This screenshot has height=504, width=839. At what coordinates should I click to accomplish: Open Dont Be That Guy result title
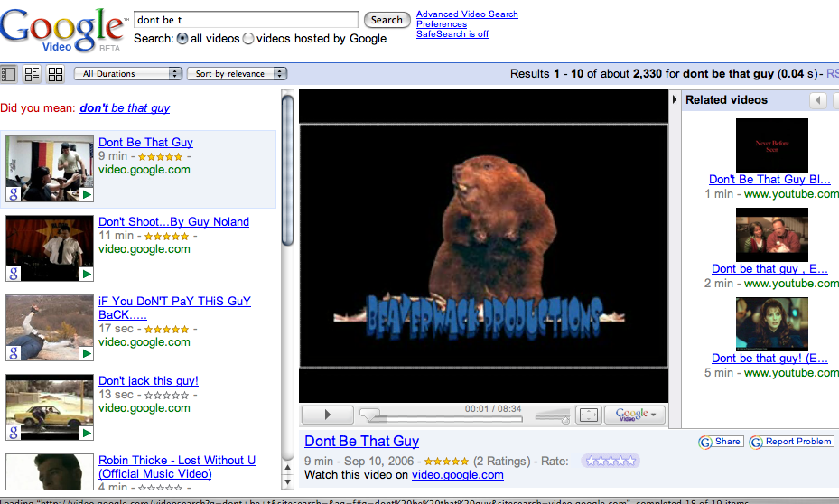tap(145, 143)
